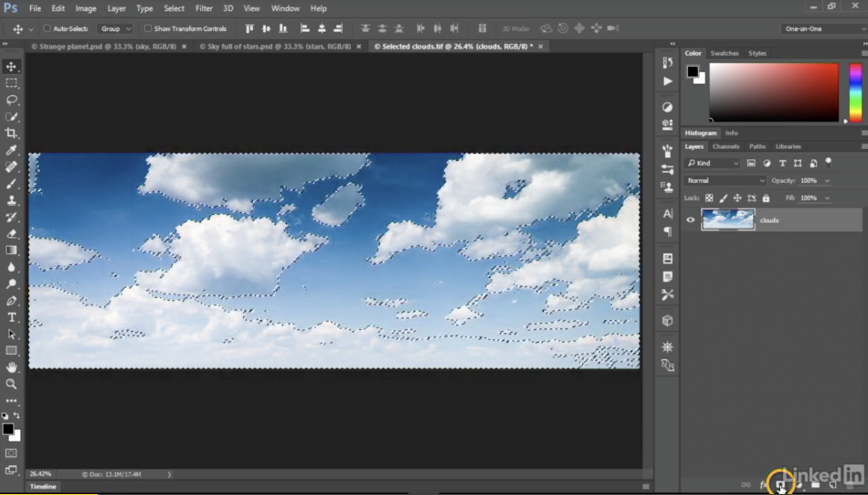Click the foreground color in Color panel
This screenshot has width=868, height=495.
pyautogui.click(x=692, y=72)
